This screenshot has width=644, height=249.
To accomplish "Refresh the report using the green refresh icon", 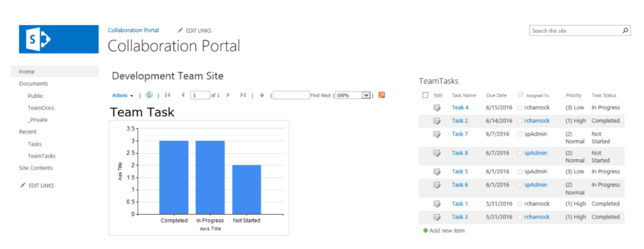I will coord(149,95).
